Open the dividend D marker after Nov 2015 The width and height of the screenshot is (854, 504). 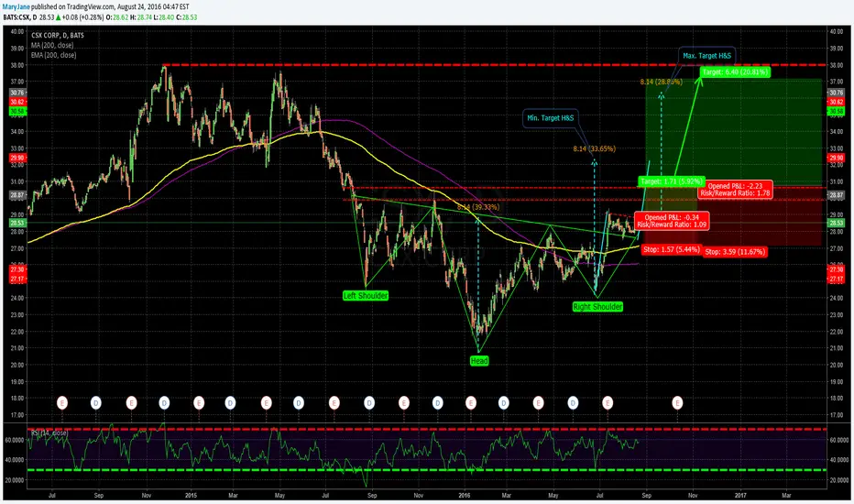pyautogui.click(x=437, y=403)
